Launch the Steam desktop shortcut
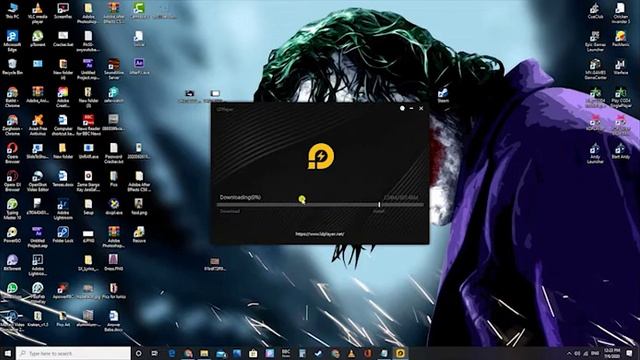The height and width of the screenshot is (360, 640). [x=443, y=95]
